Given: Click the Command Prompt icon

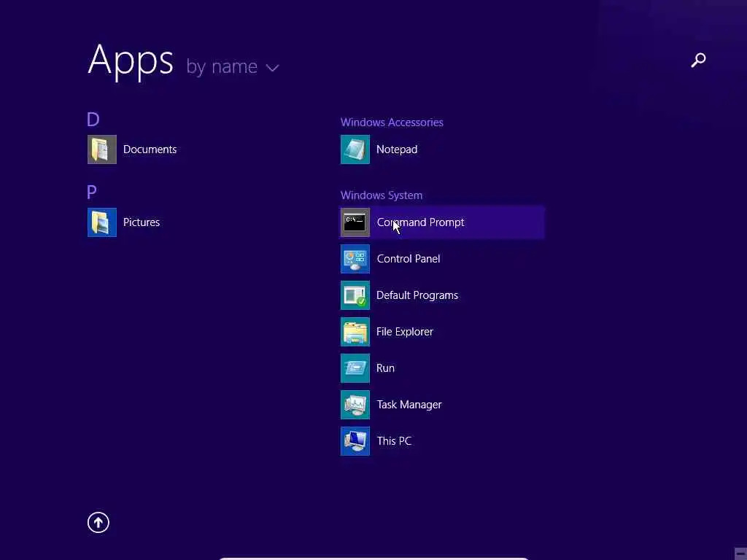Looking at the screenshot, I should pyautogui.click(x=355, y=222).
